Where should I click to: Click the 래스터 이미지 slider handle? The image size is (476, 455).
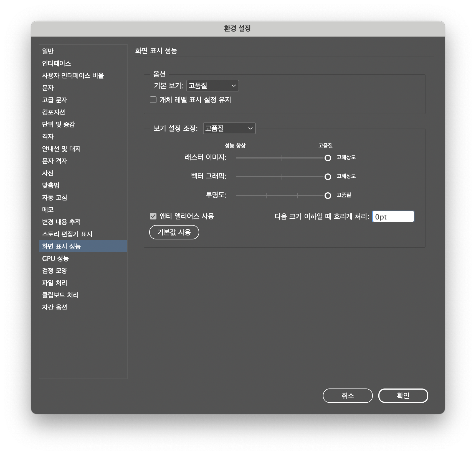coord(328,158)
